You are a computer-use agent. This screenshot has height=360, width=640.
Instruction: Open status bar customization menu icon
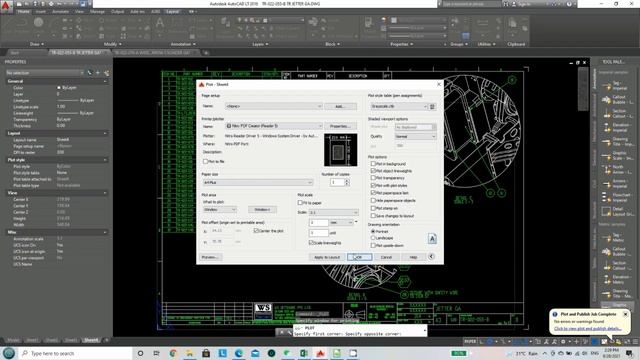click(635, 342)
